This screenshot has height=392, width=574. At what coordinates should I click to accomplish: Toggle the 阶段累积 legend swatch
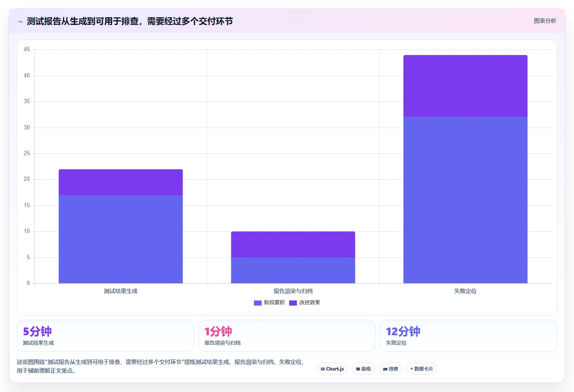coord(258,303)
